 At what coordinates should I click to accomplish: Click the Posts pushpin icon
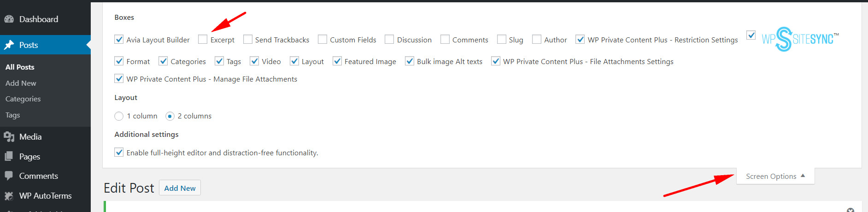[9, 45]
